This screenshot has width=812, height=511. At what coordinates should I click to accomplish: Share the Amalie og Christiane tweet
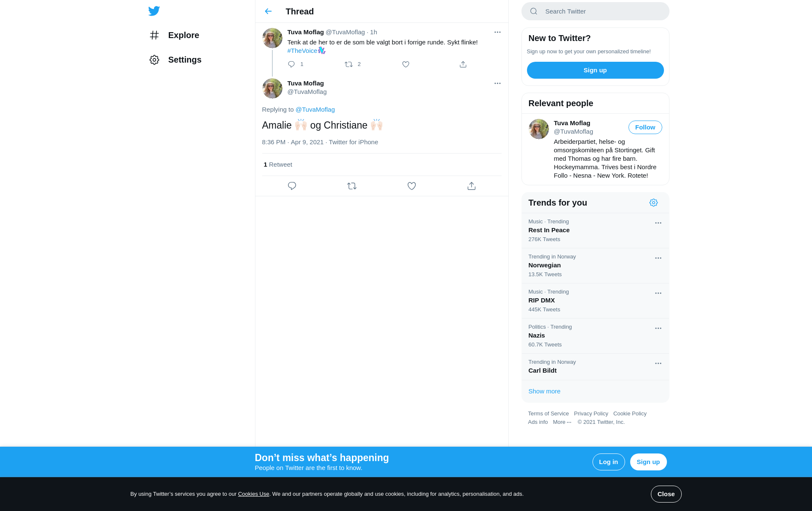click(472, 186)
